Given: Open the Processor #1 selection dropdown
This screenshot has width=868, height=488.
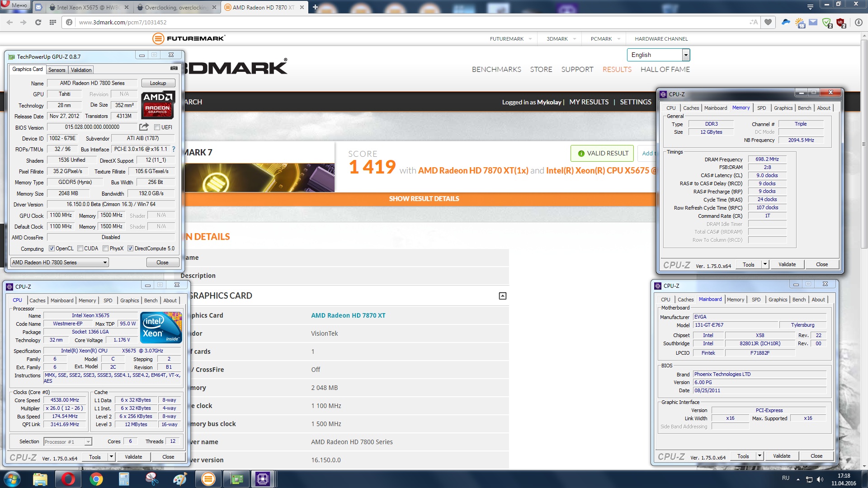Looking at the screenshot, I should pyautogui.click(x=67, y=441).
